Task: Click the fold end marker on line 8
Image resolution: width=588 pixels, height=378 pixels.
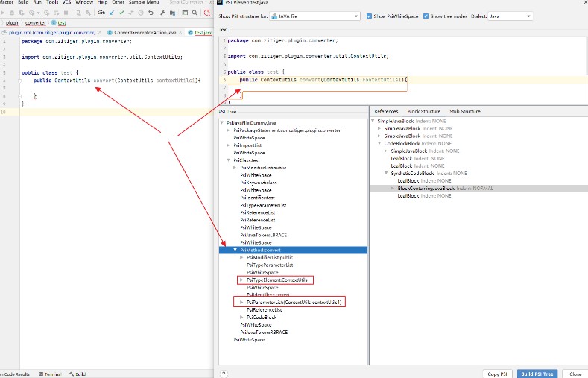Action: click(x=19, y=96)
